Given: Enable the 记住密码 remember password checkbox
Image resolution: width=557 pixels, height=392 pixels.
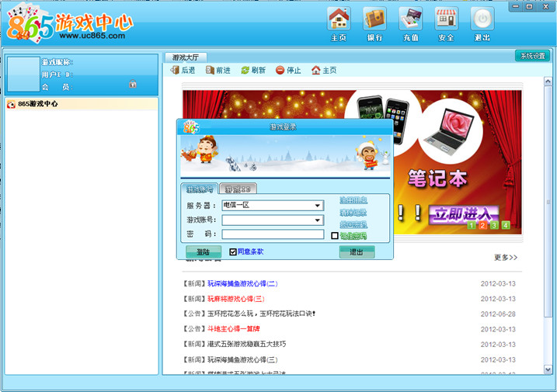Looking at the screenshot, I should [x=335, y=235].
